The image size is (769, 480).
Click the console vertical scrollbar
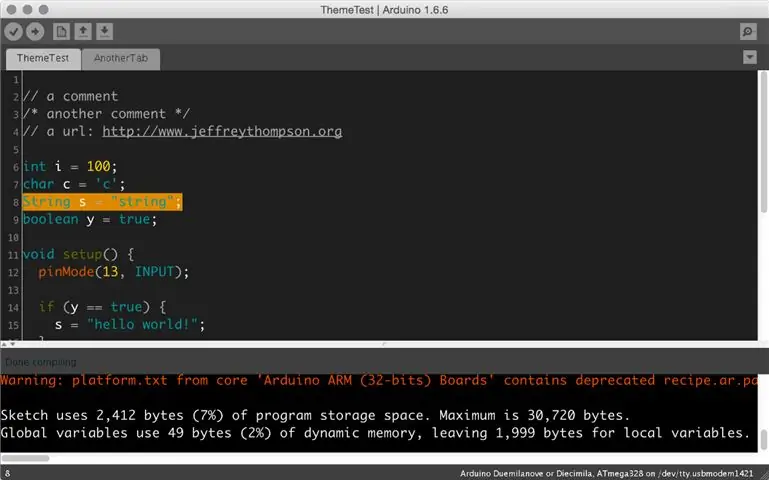(763, 439)
